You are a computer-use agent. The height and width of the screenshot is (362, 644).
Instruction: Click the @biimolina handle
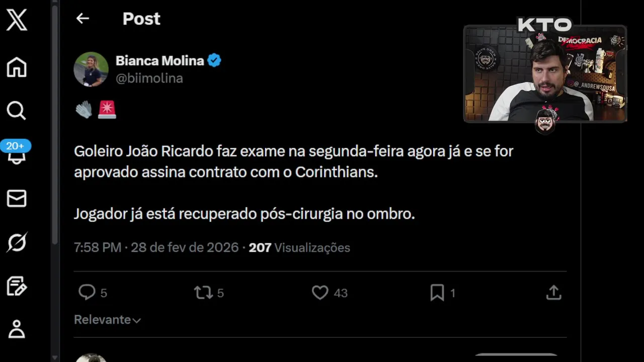(x=149, y=78)
